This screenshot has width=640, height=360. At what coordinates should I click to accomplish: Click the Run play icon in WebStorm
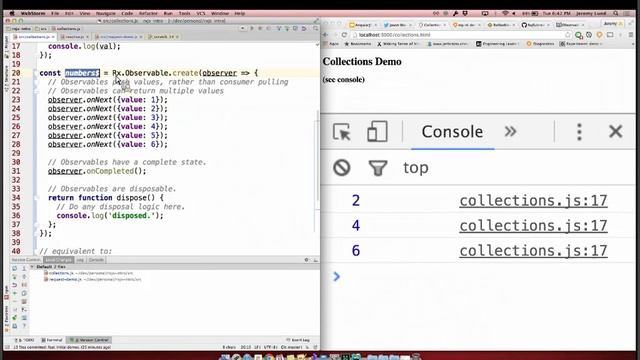(x=252, y=29)
